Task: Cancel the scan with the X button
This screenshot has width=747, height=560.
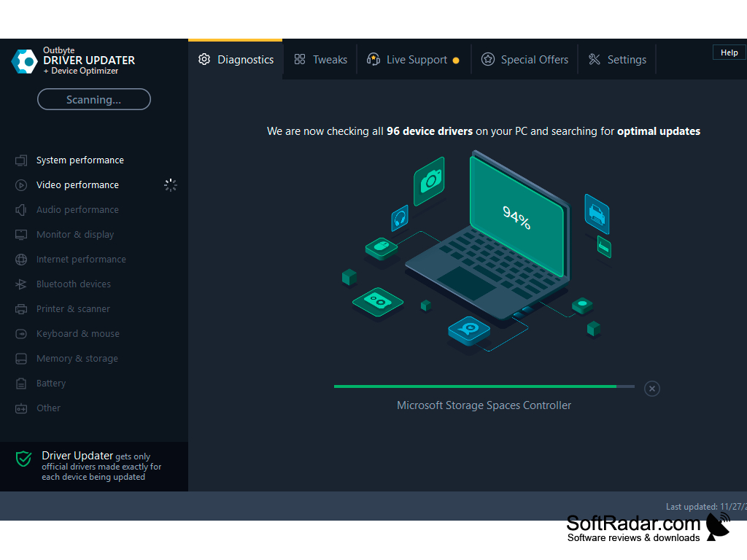Action: point(651,389)
